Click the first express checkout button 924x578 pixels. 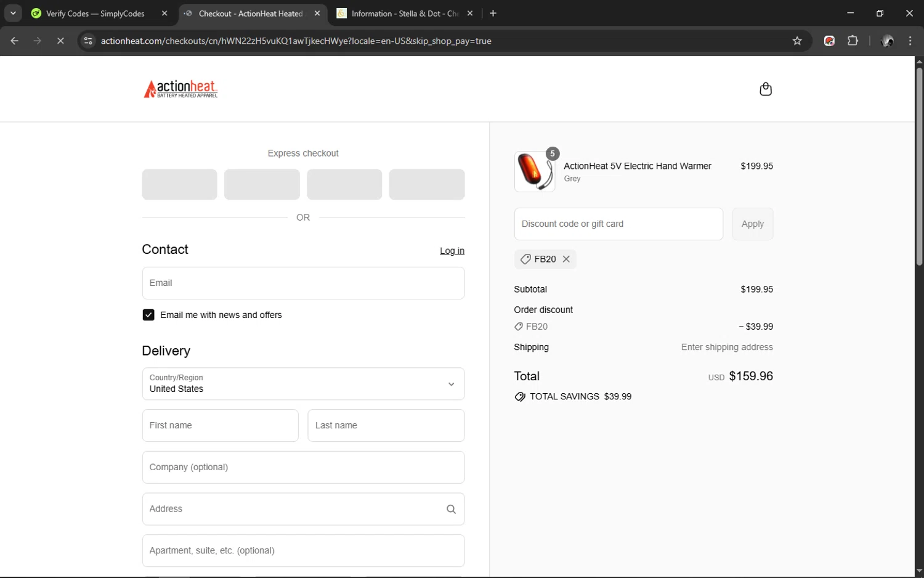(179, 184)
